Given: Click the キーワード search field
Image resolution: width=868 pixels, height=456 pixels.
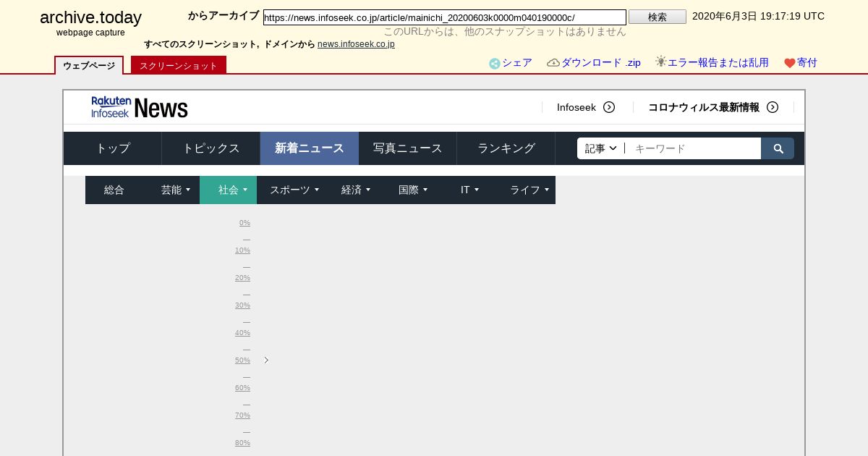Looking at the screenshot, I should pyautogui.click(x=693, y=148).
